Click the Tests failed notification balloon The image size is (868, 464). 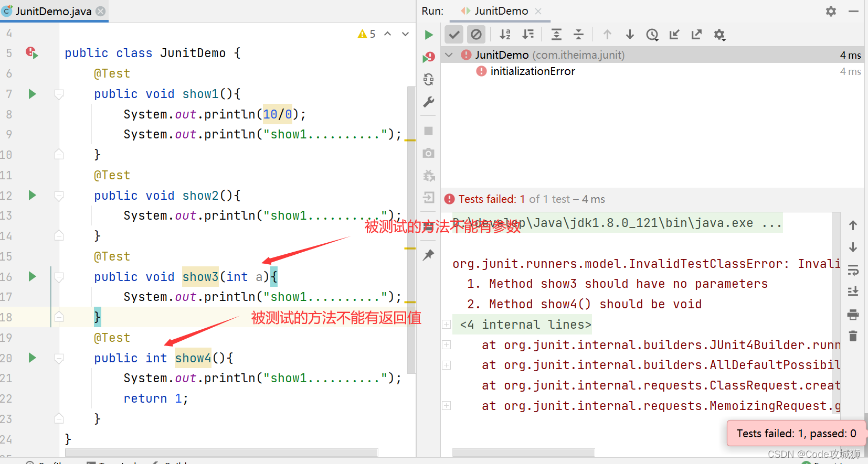[796, 434]
